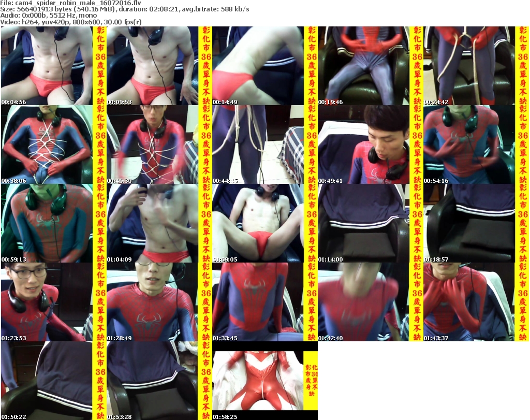Select the empty chair frame at 01:14:00
The width and height of the screenshot is (530, 420).
(371, 223)
